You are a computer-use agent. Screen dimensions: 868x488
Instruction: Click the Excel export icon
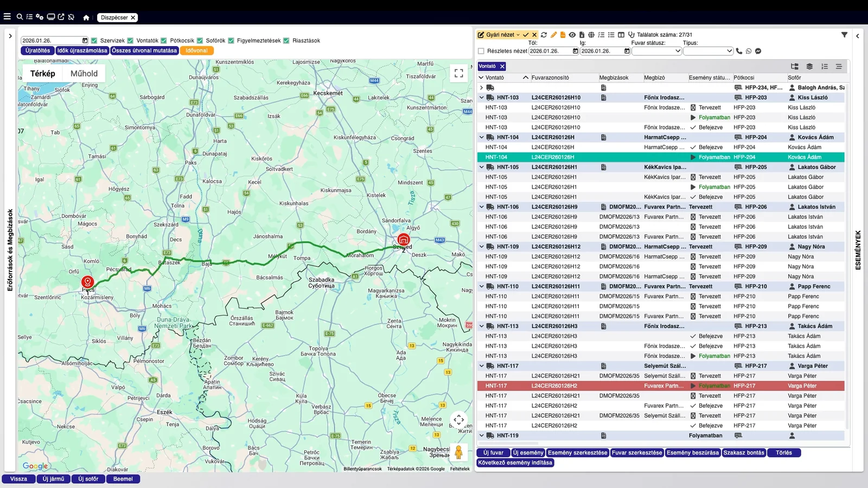[582, 35]
